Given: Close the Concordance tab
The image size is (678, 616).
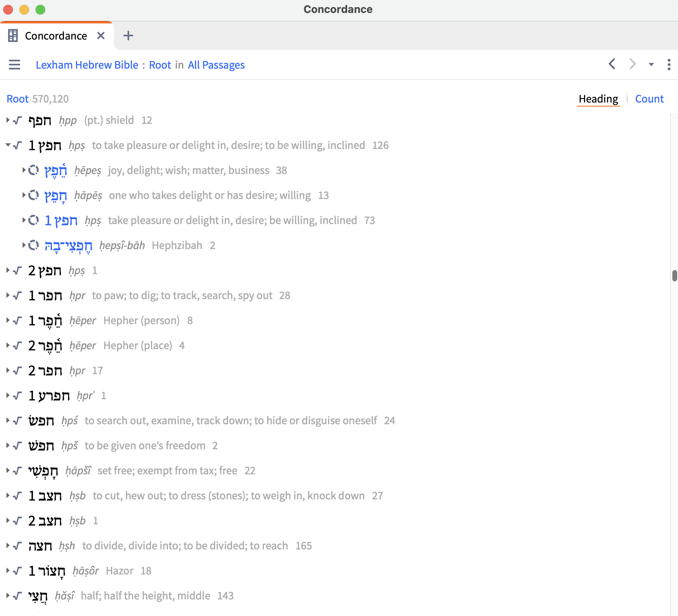Looking at the screenshot, I should coord(101,36).
